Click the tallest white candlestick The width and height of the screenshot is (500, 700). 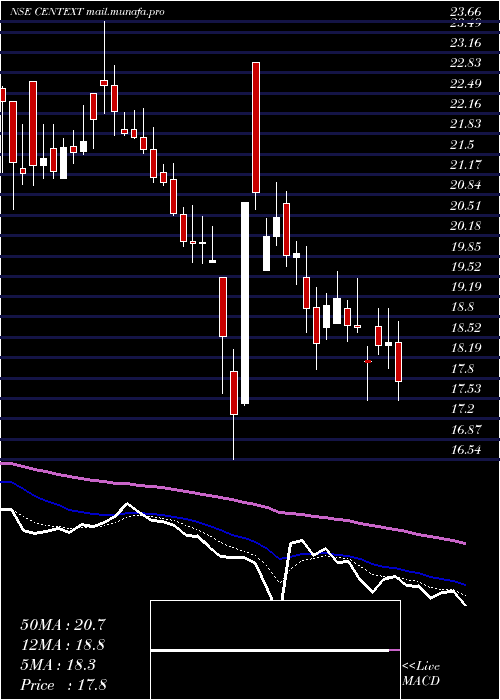pyautogui.click(x=245, y=304)
